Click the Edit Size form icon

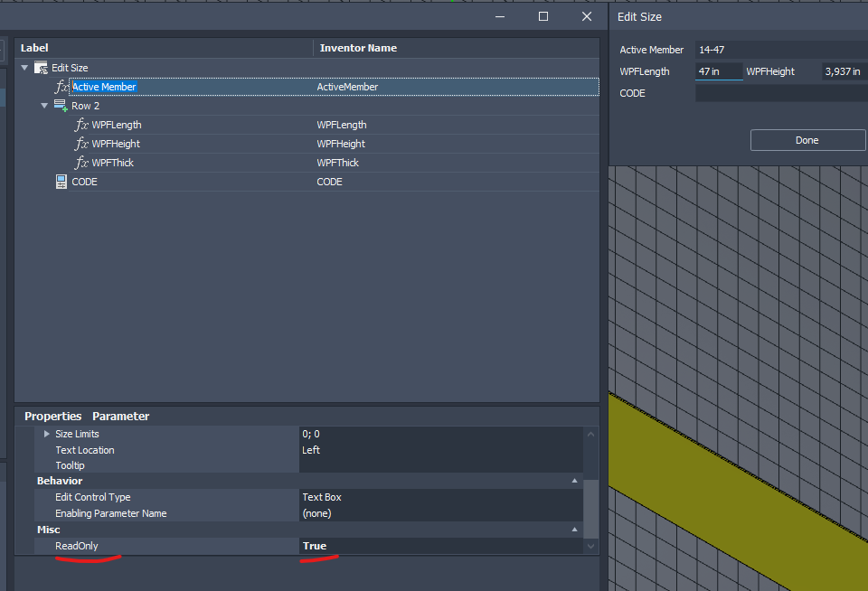41,68
